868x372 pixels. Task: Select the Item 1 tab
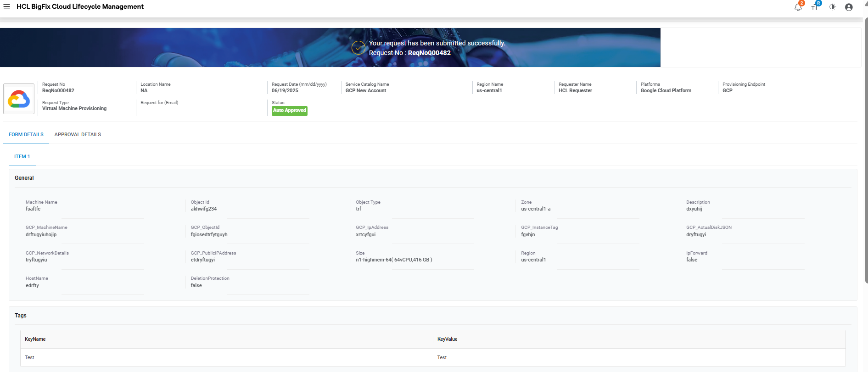tap(22, 156)
